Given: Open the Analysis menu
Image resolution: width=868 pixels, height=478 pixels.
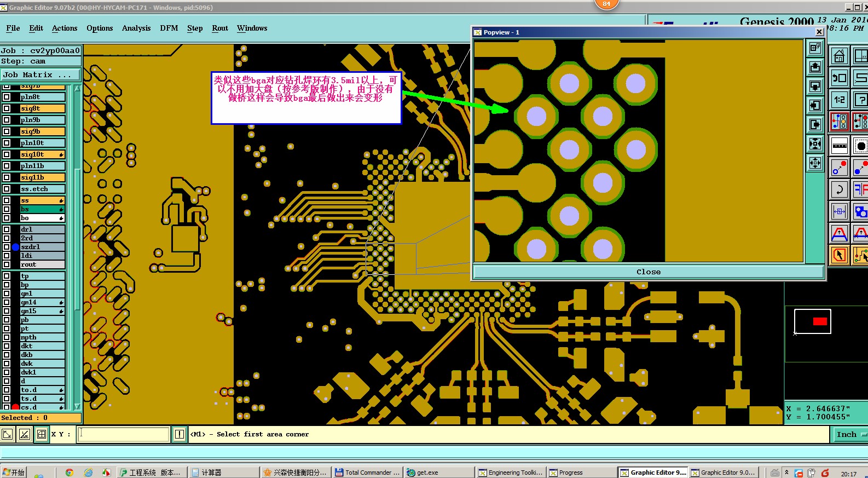Looking at the screenshot, I should click(136, 28).
